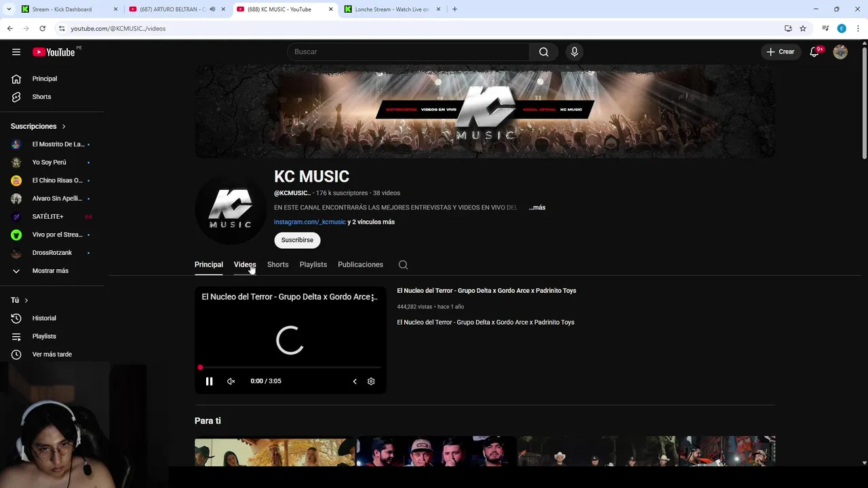This screenshot has height=488, width=868.
Task: Click Crear button
Action: point(781,52)
